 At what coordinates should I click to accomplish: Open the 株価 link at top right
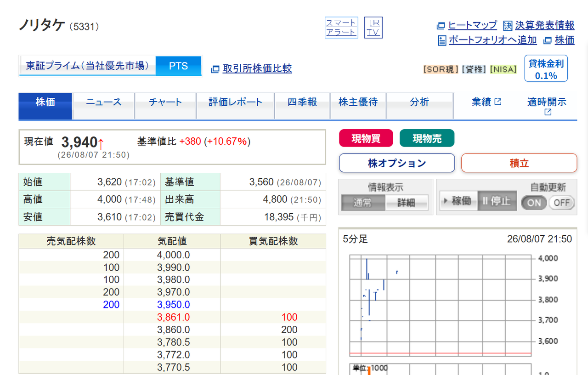565,40
